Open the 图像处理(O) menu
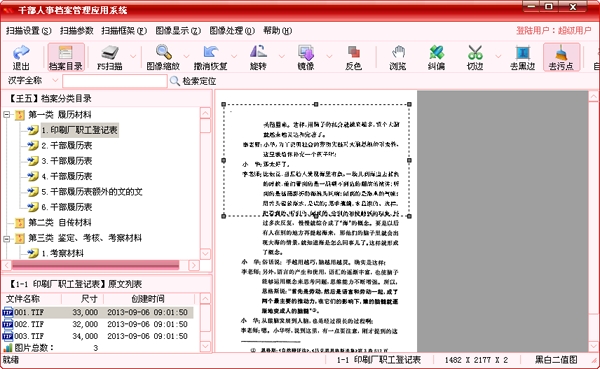The height and width of the screenshot is (369, 600). [x=232, y=31]
